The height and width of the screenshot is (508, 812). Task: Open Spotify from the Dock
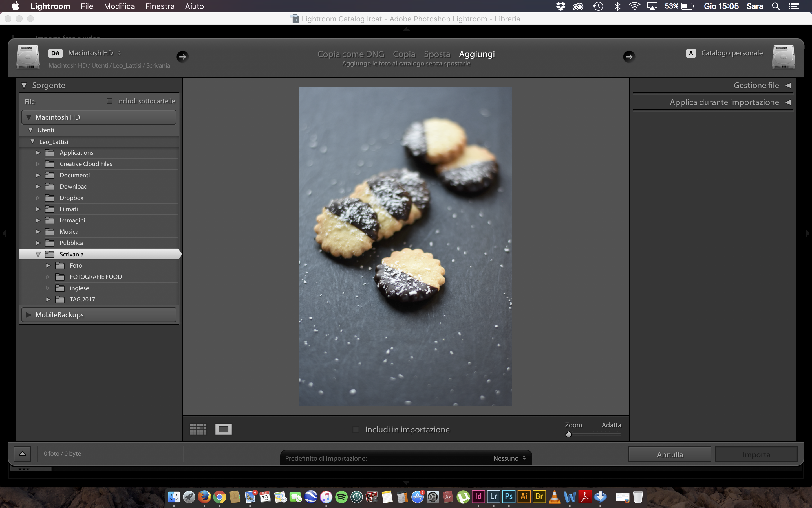click(x=342, y=497)
